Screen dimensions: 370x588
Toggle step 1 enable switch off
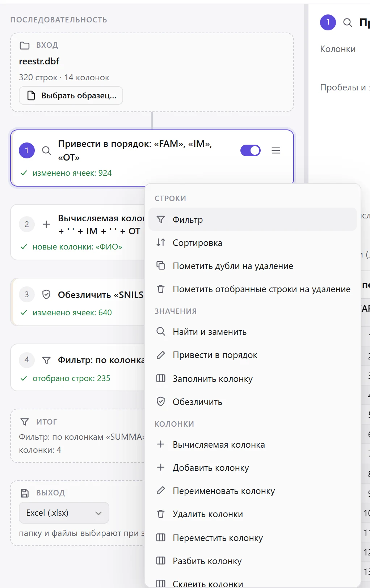click(x=251, y=150)
